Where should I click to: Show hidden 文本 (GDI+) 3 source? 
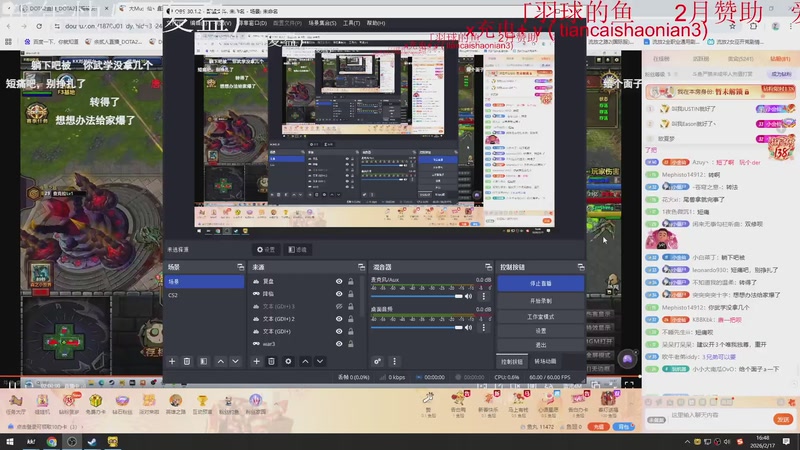(x=339, y=306)
